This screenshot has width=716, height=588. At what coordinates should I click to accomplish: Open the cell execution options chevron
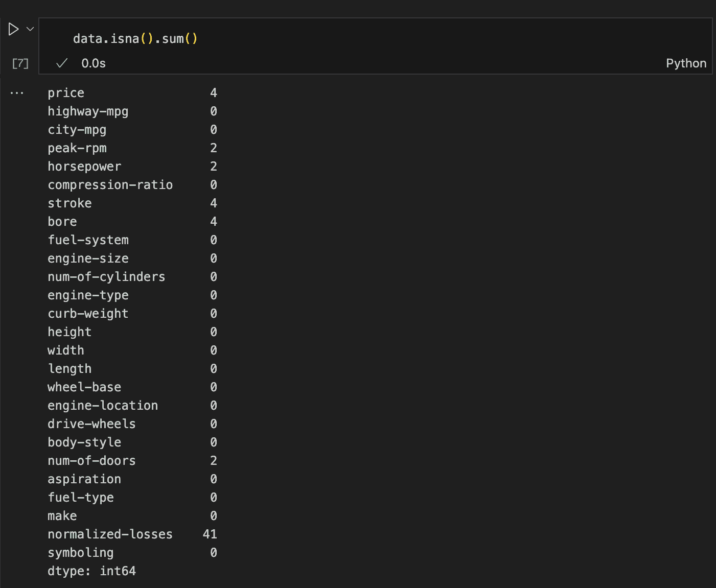pos(29,29)
